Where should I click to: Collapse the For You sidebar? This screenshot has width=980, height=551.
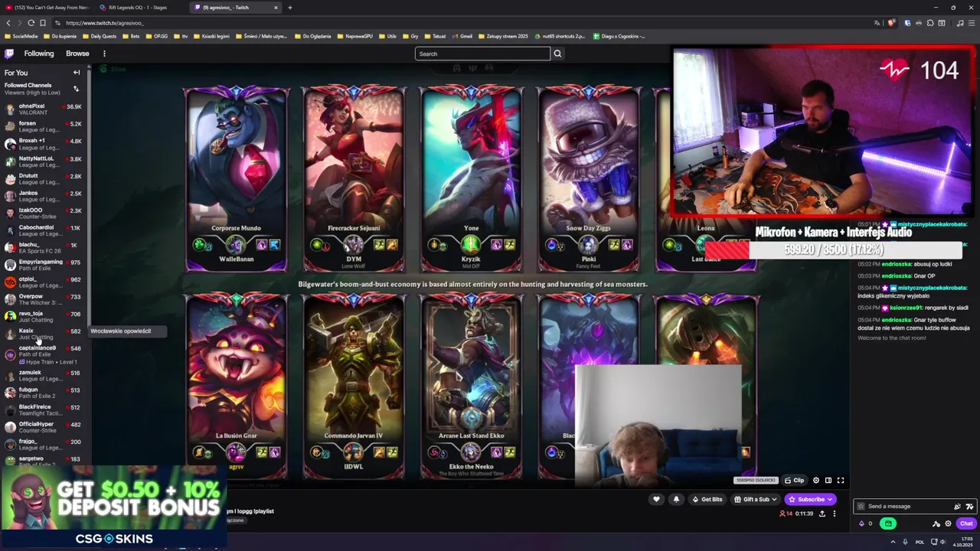(x=77, y=73)
